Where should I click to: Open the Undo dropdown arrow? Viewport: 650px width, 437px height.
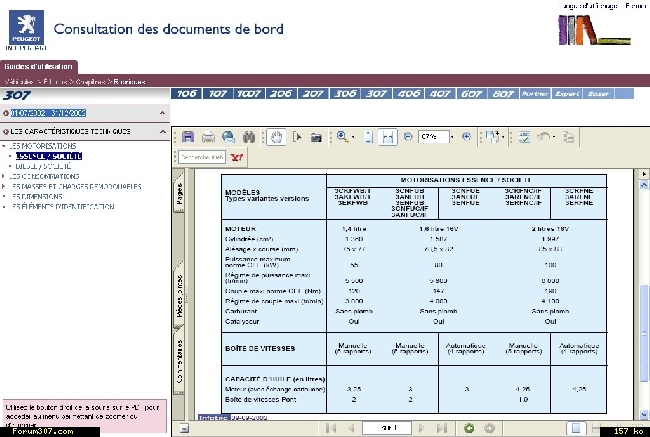(554, 137)
